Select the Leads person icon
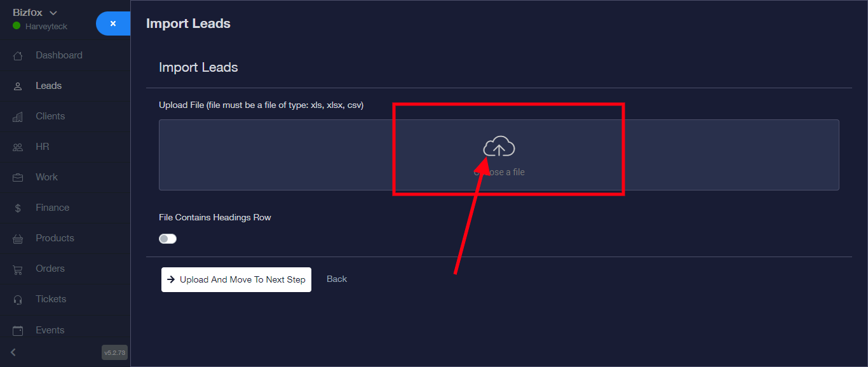The width and height of the screenshot is (868, 367). tap(18, 86)
